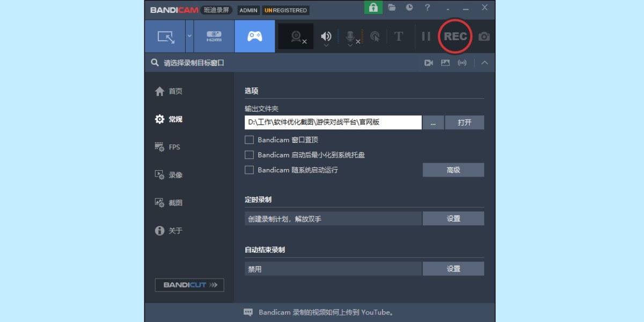Go to the FPS settings page
Viewport: 644px width, 322px height.
(174, 147)
